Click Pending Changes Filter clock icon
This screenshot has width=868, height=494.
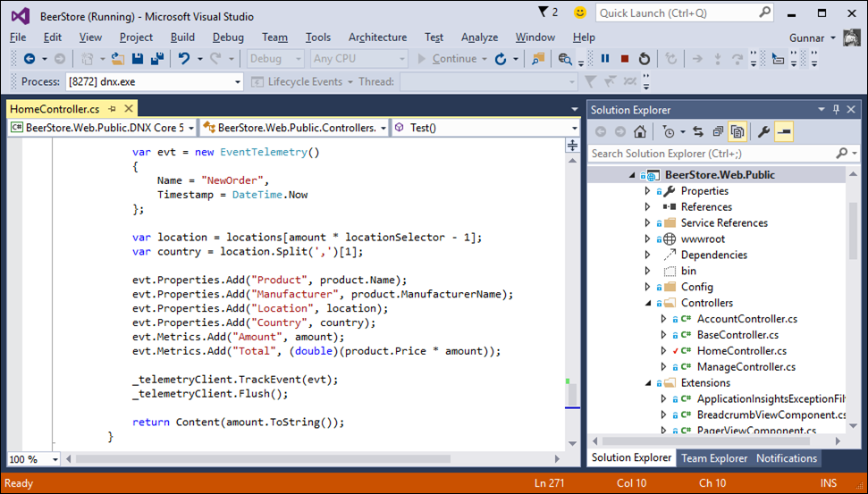coord(670,131)
